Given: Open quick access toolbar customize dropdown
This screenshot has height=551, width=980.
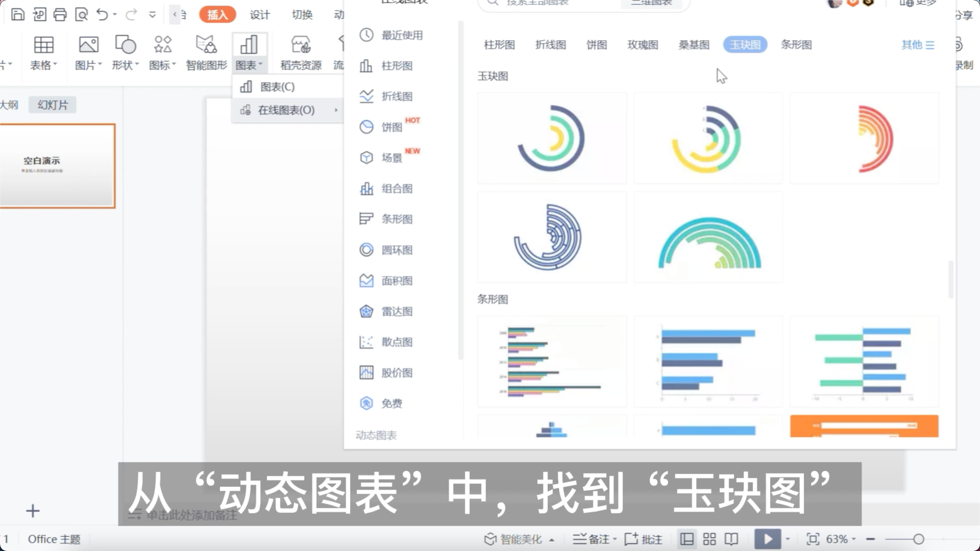Looking at the screenshot, I should pos(152,15).
